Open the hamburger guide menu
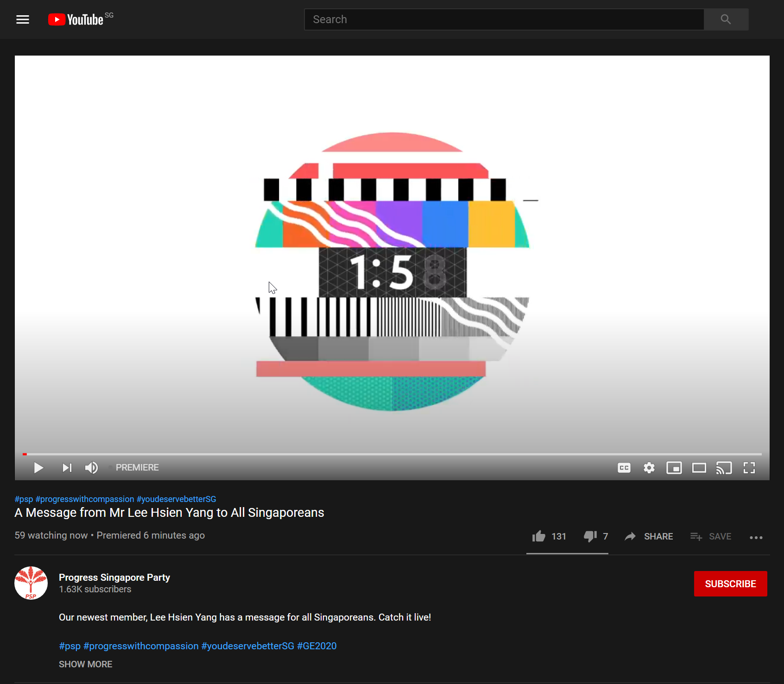The width and height of the screenshot is (784, 684). [23, 19]
